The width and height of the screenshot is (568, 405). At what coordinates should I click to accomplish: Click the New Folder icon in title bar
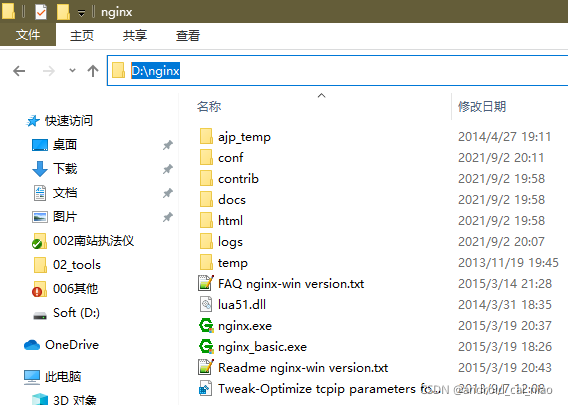click(x=63, y=12)
